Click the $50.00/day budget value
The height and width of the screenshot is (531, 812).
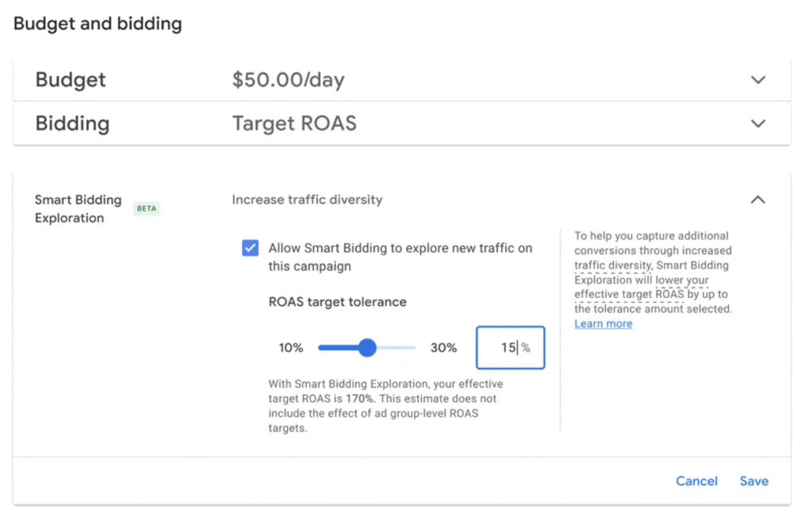point(288,80)
